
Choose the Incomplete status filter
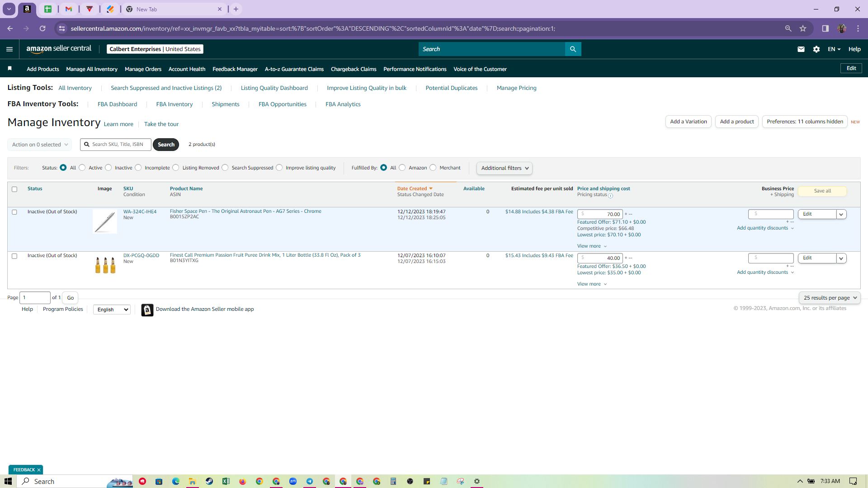(138, 168)
